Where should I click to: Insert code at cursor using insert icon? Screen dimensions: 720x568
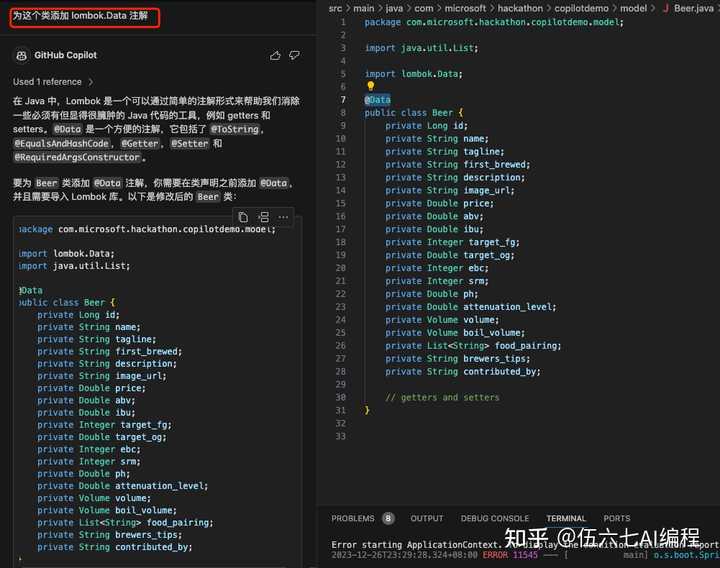point(264,217)
